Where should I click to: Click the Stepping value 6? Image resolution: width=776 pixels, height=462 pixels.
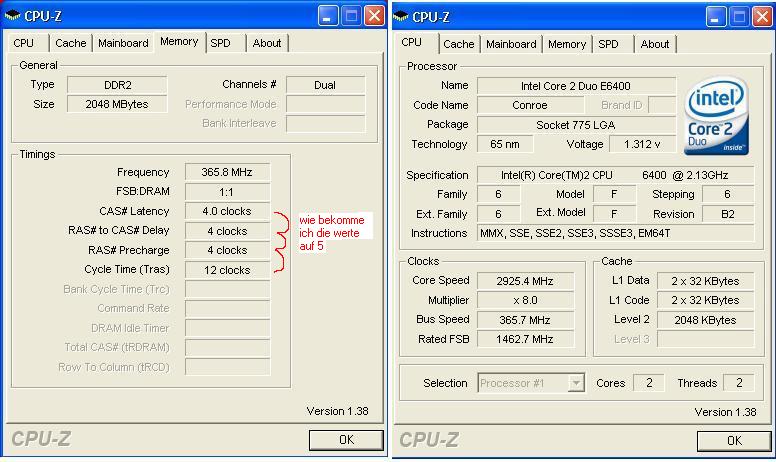(728, 194)
